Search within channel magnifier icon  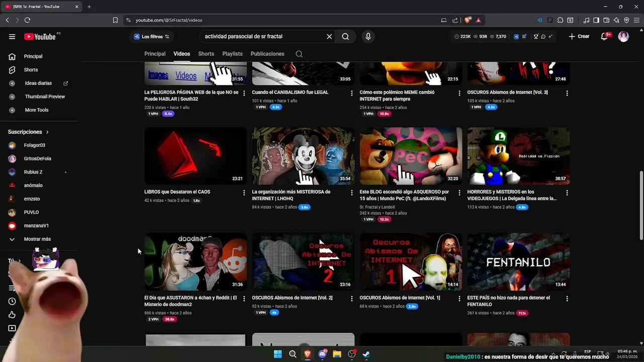[299, 54]
